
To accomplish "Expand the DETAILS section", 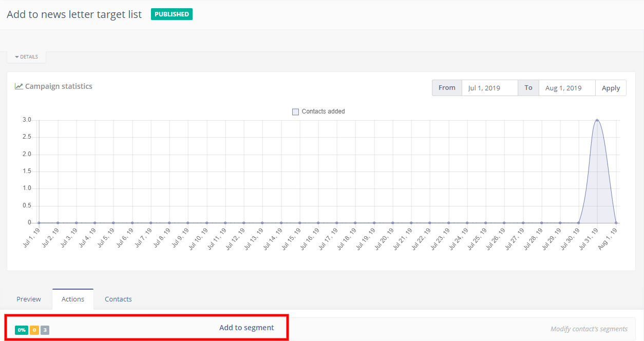I will (26, 56).
